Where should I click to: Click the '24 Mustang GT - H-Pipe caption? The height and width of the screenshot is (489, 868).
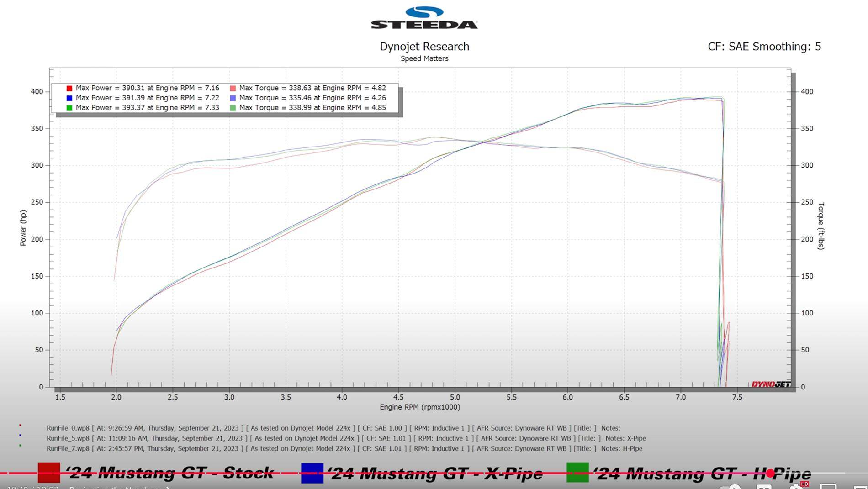point(702,473)
